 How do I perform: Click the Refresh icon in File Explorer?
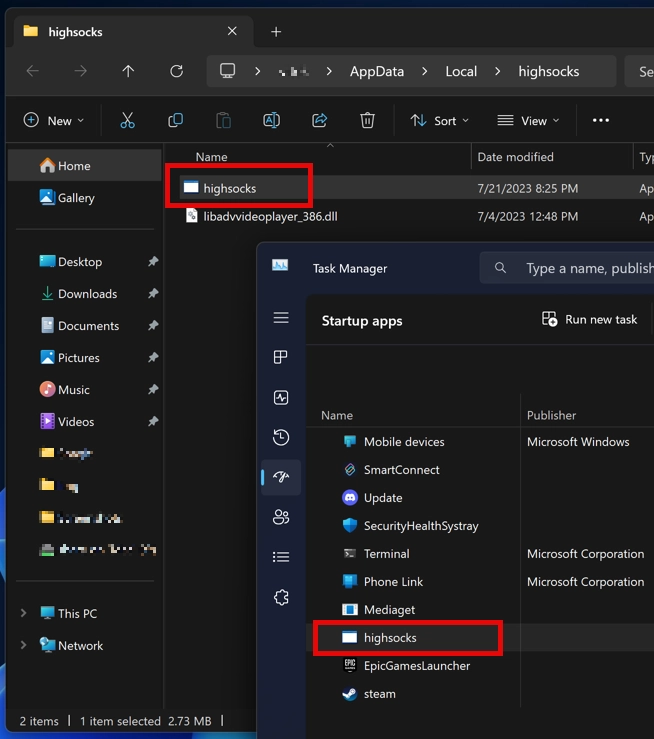point(177,71)
